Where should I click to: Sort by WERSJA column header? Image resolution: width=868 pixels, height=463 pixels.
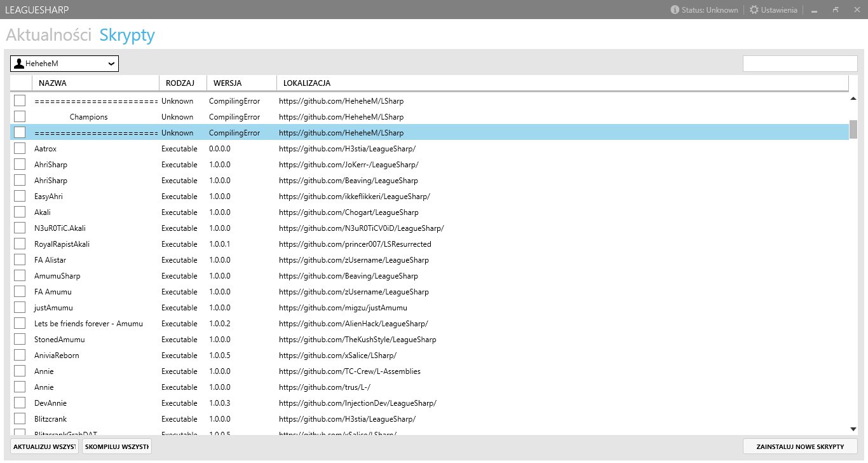coord(241,83)
